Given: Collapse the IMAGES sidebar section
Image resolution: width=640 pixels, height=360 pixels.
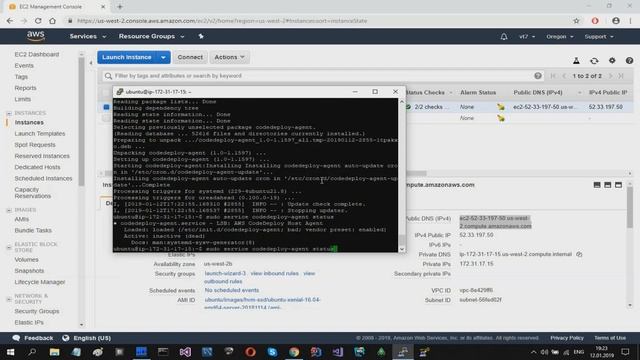Looking at the screenshot, I should (x=9, y=210).
